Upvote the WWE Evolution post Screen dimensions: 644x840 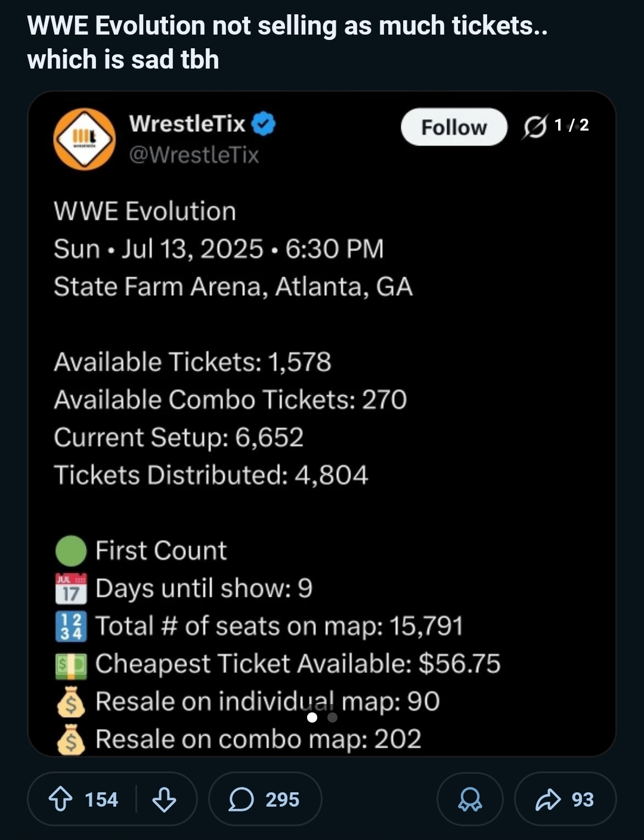[61, 799]
